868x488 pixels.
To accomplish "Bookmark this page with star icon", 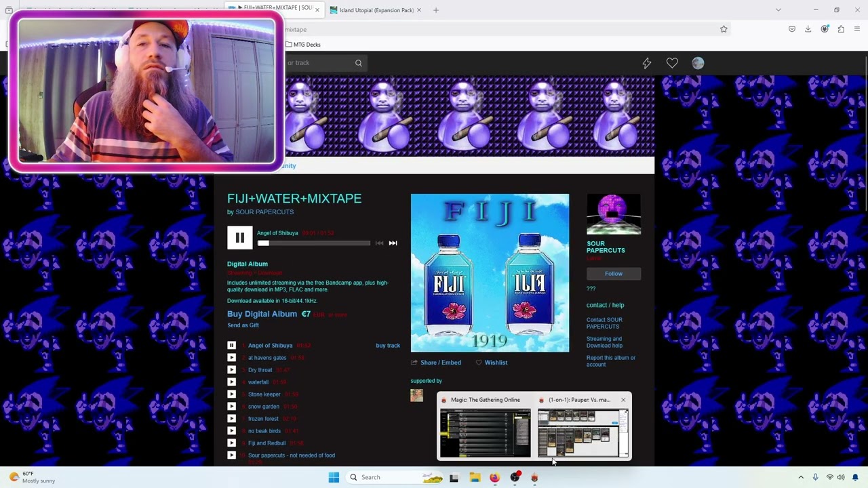I will 724,29.
